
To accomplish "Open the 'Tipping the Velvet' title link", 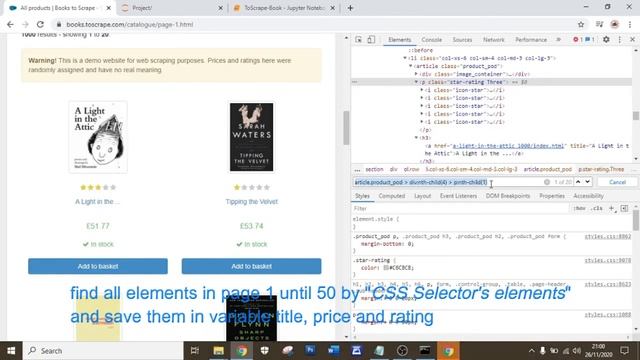I will coord(251,202).
